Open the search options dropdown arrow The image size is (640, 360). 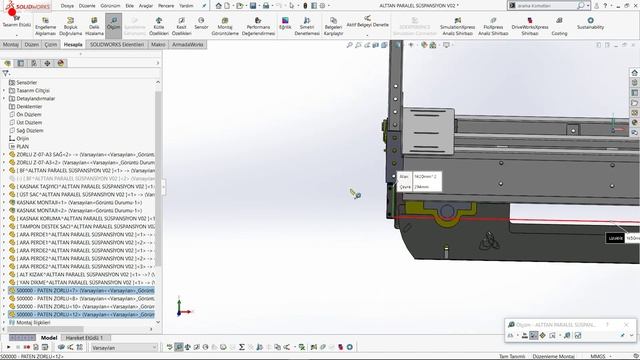tap(588, 6)
